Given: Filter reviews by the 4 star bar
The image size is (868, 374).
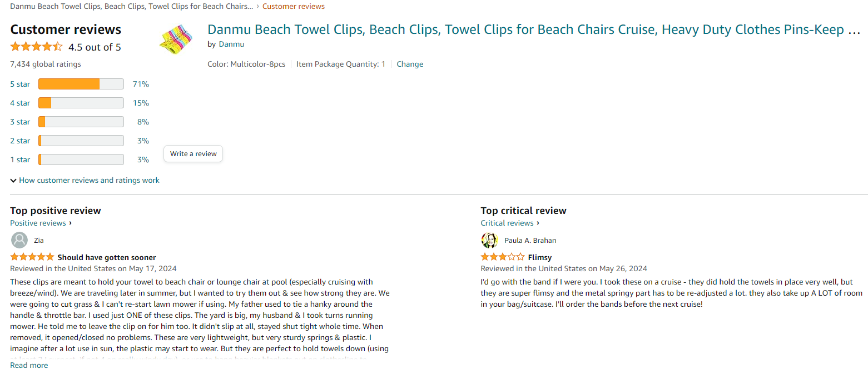Looking at the screenshot, I should tap(81, 103).
